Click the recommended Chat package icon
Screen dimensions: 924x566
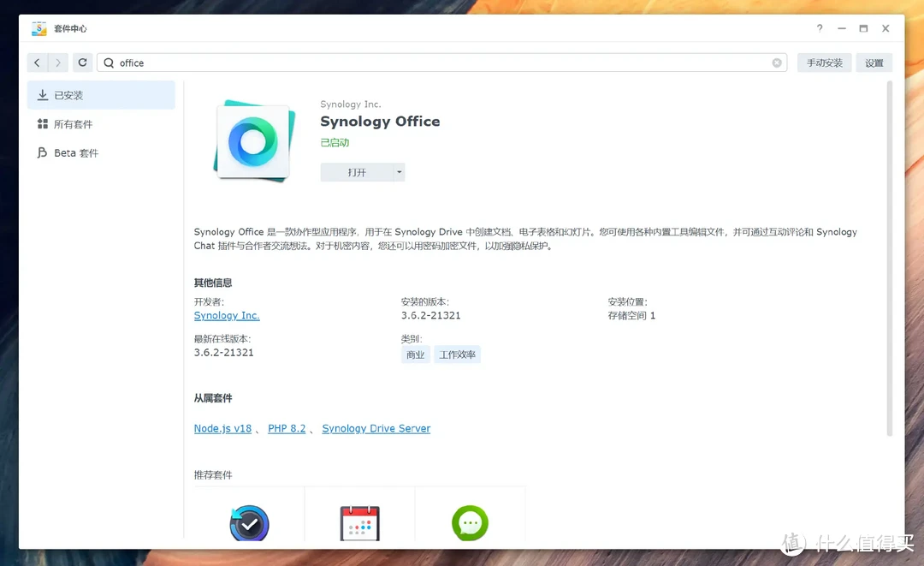(x=471, y=522)
